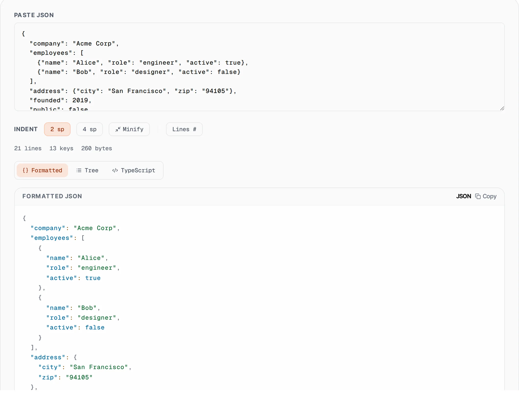This screenshot has height=420, width=519.
Task: Click "Bob" value in formatted output
Action: [87, 308]
